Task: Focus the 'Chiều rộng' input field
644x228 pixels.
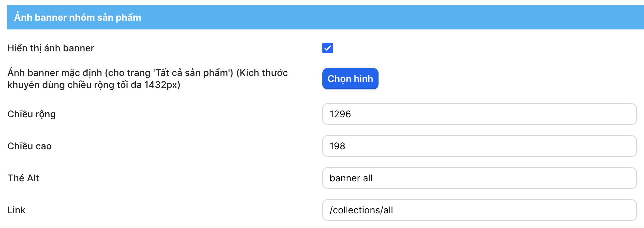Action: click(x=479, y=114)
